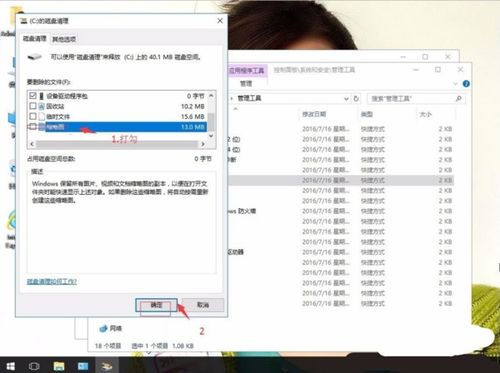Click the file list scroll-down arrow

click(211, 136)
